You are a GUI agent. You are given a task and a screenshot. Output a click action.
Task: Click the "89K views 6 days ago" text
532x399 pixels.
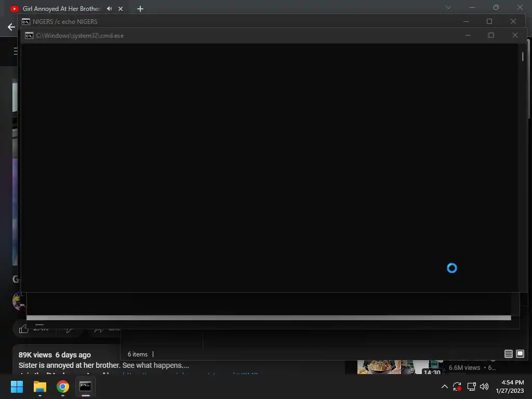[x=55, y=355]
